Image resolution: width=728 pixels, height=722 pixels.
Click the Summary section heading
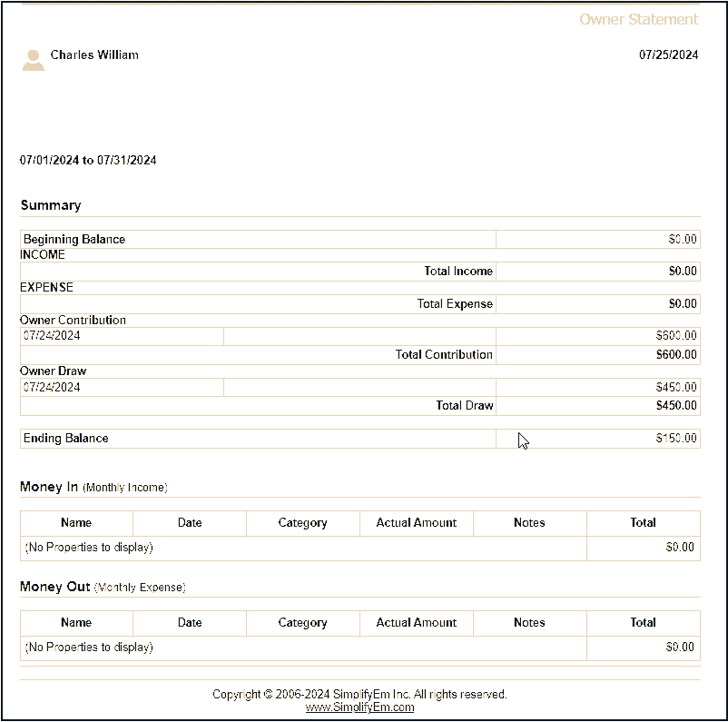[x=51, y=205]
